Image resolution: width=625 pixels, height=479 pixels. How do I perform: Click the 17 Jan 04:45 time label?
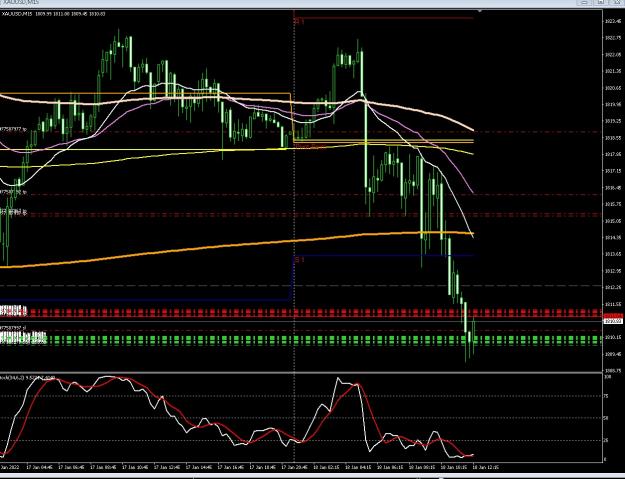pyautogui.click(x=39, y=467)
